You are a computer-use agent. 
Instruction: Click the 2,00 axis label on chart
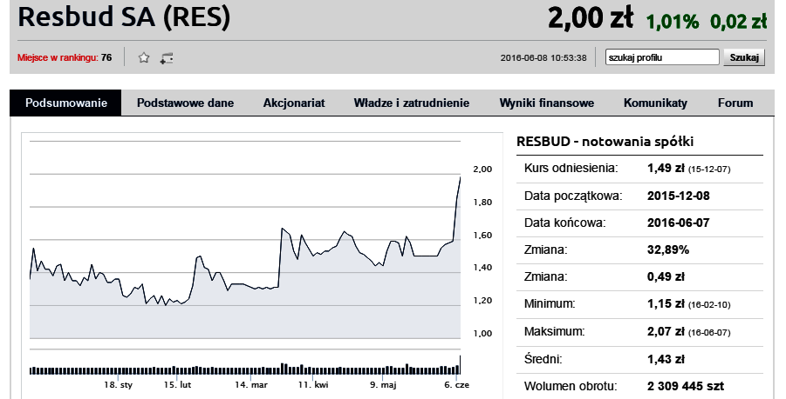483,169
